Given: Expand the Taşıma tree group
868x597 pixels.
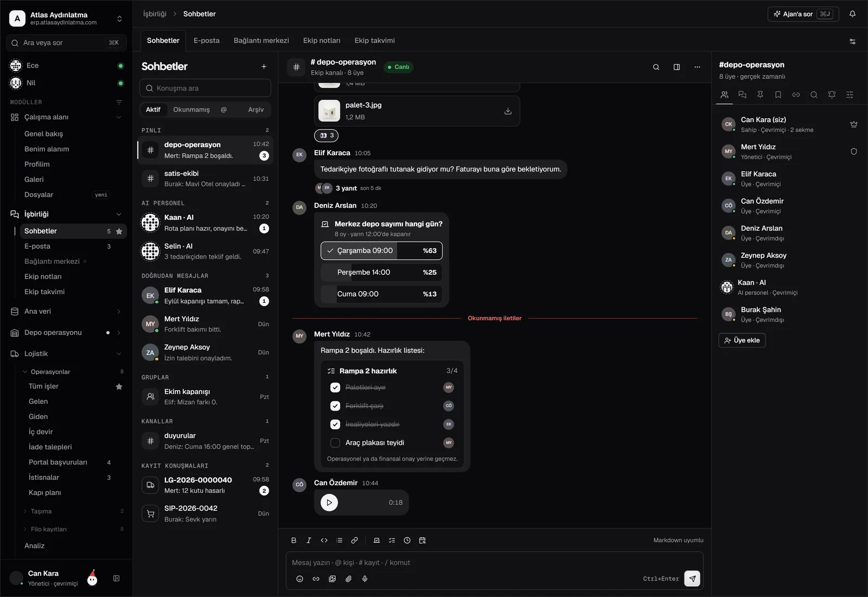Looking at the screenshot, I should click(x=25, y=511).
